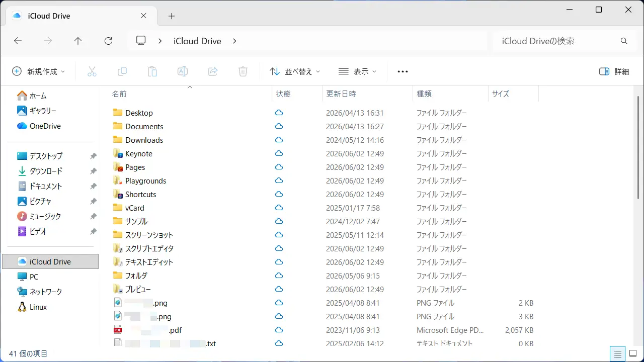Open the 表示 view dropdown
Viewport: 644px width, 362px height.
(x=357, y=71)
